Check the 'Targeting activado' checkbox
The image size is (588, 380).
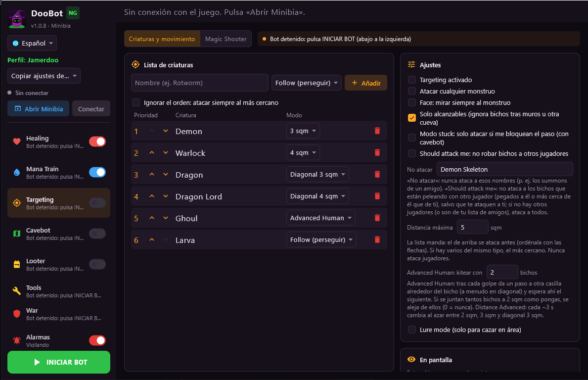coord(412,80)
